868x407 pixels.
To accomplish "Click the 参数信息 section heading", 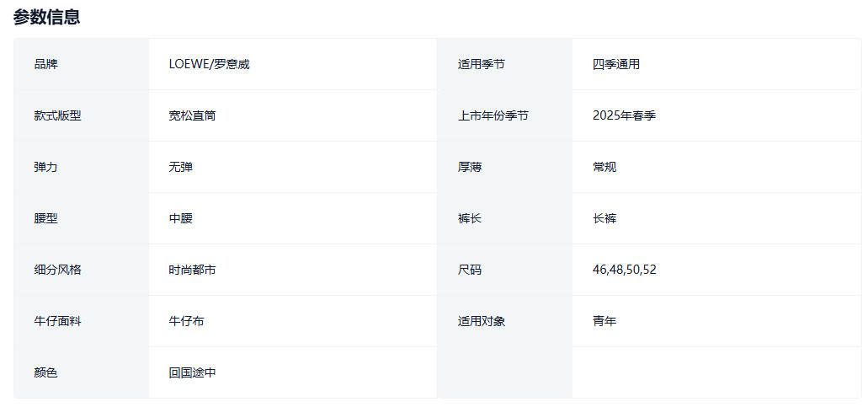I will tap(46, 17).
